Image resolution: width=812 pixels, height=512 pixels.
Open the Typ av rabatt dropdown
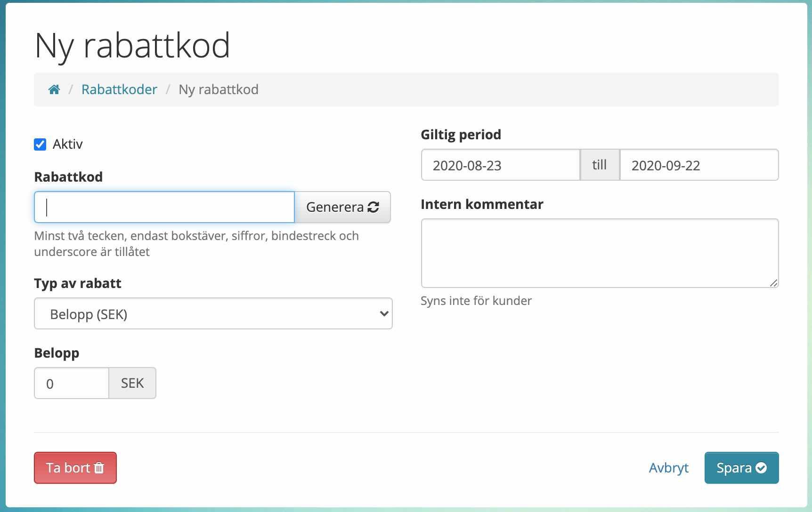click(x=213, y=313)
